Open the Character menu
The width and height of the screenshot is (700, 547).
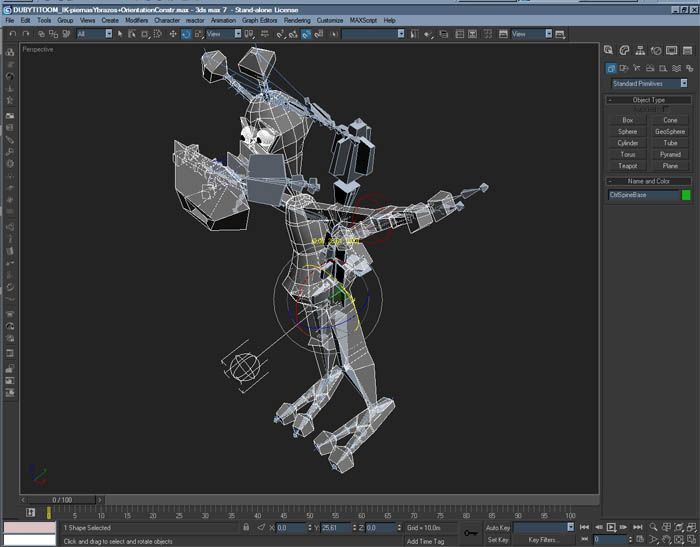[x=167, y=20]
